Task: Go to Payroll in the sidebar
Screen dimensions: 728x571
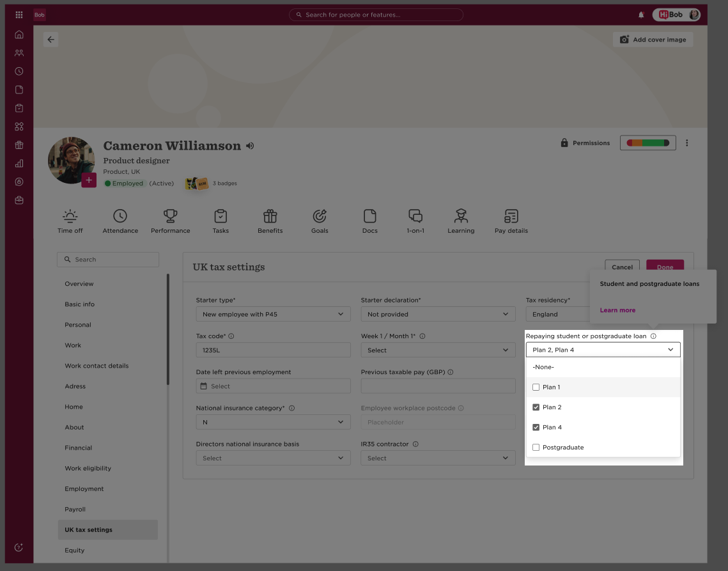Action: (x=75, y=509)
